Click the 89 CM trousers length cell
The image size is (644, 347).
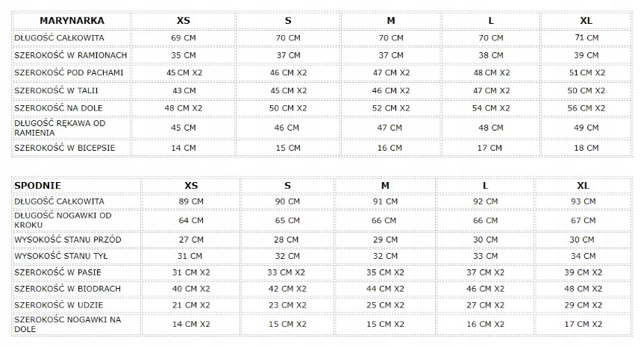pos(191,201)
